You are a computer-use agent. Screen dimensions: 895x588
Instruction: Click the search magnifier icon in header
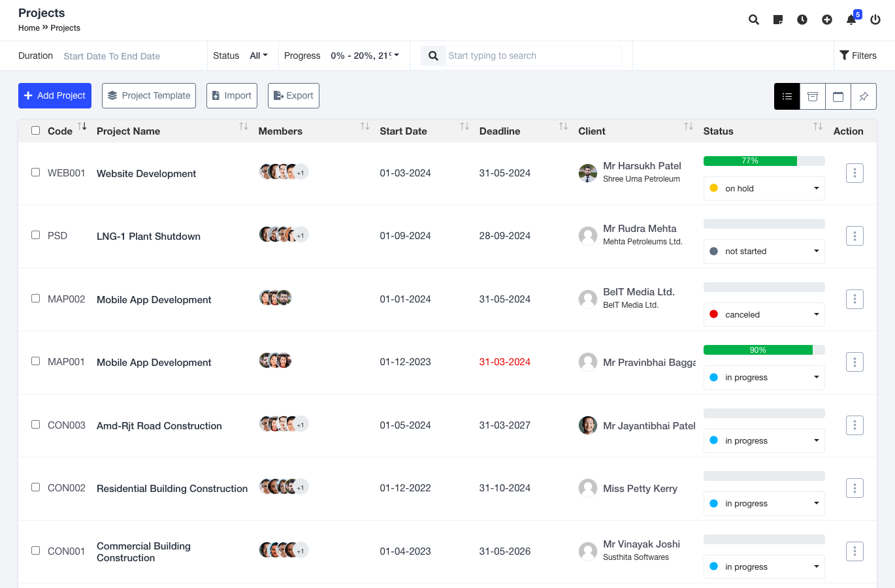tap(753, 20)
